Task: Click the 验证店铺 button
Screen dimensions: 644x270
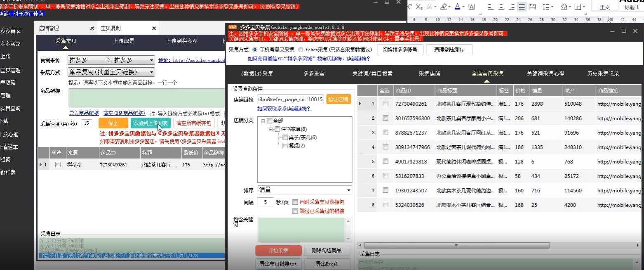Action: click(338, 99)
